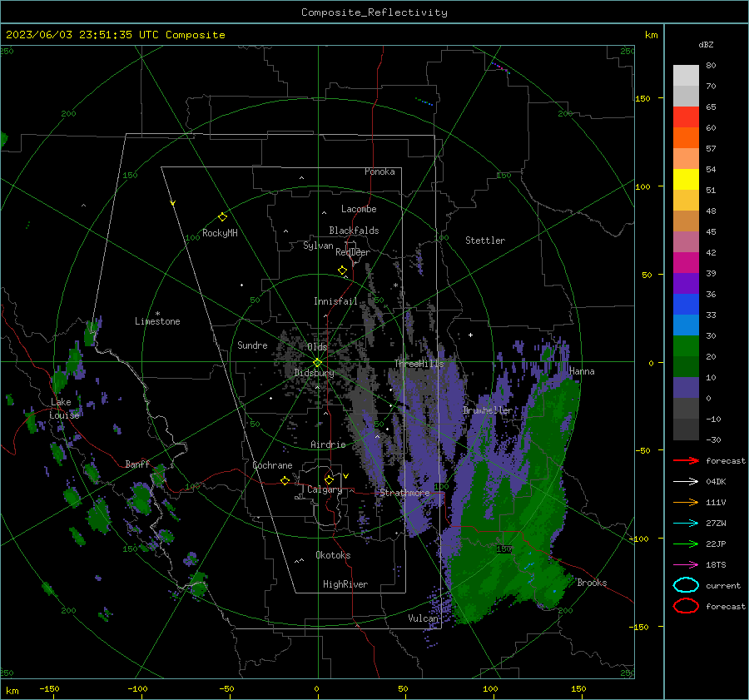Click the RedDeer yellow diamond station marker
The height and width of the screenshot is (700, 749).
point(342,270)
